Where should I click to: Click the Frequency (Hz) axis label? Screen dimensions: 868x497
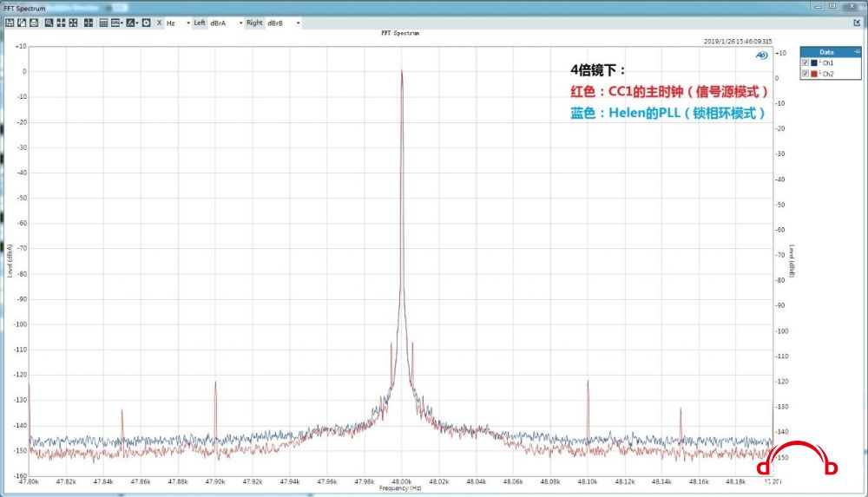point(400,488)
